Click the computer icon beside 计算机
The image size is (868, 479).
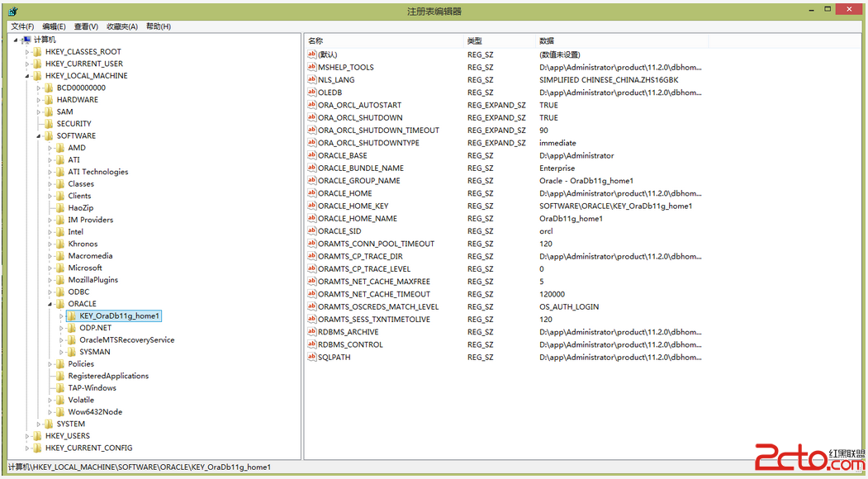click(26, 40)
